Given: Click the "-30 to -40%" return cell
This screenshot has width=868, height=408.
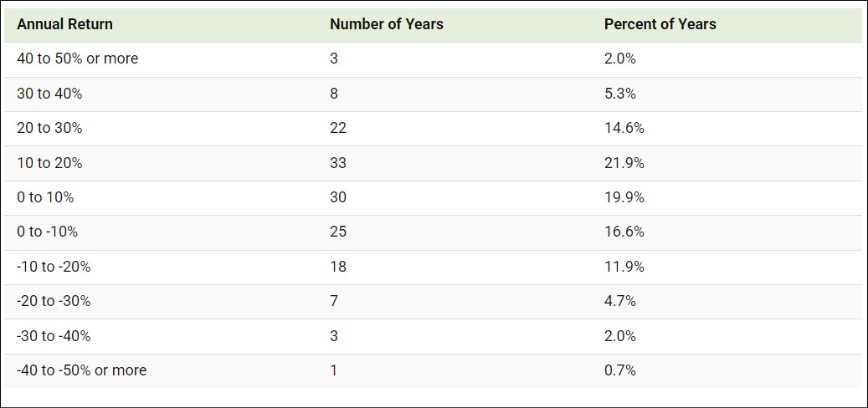Looking at the screenshot, I should pos(54,336).
